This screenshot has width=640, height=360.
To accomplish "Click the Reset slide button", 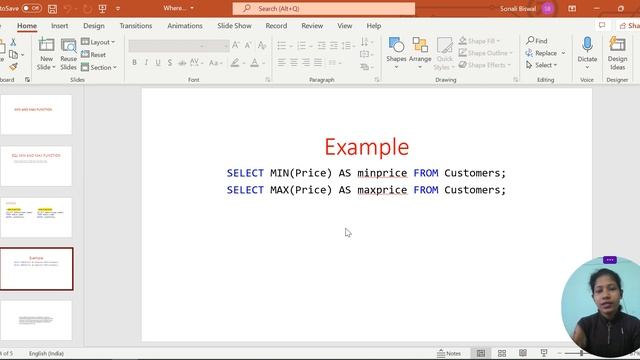I will pyautogui.click(x=93, y=54).
